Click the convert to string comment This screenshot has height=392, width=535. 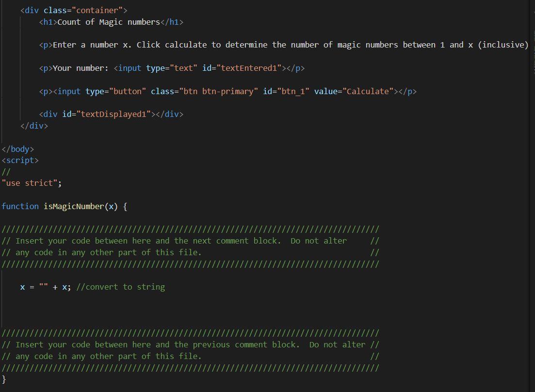coord(121,287)
